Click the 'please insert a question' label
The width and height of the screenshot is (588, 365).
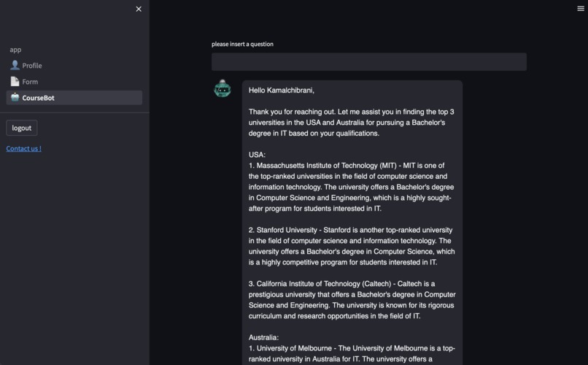tap(242, 44)
